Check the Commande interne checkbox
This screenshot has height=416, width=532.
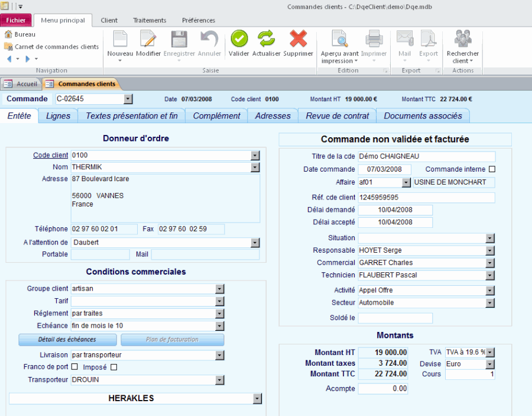tap(492, 169)
